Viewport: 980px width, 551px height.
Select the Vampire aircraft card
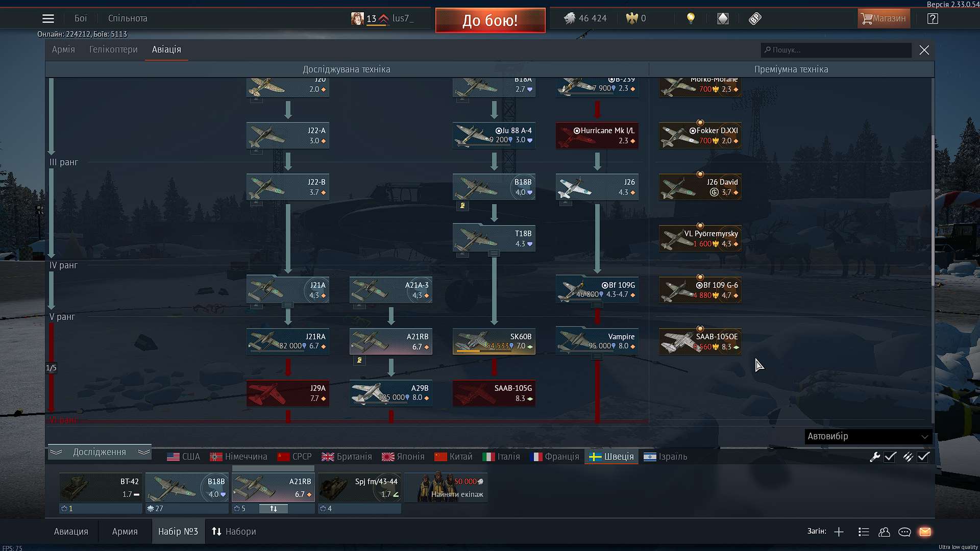click(x=597, y=341)
